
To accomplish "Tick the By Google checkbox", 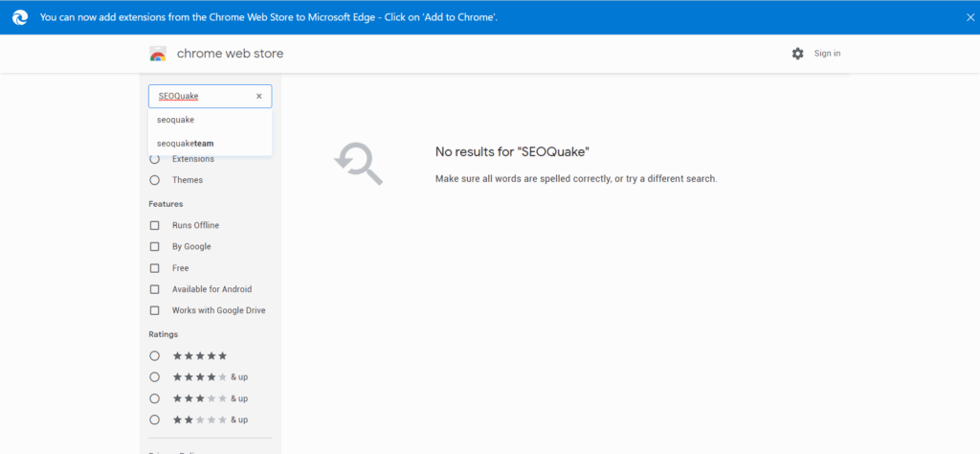I will (154, 246).
